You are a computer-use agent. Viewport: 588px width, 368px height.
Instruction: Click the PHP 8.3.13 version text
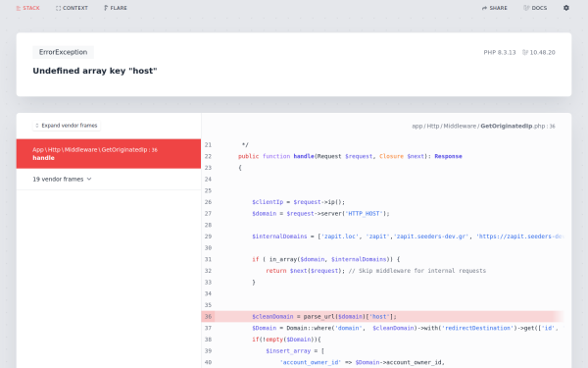pos(500,53)
